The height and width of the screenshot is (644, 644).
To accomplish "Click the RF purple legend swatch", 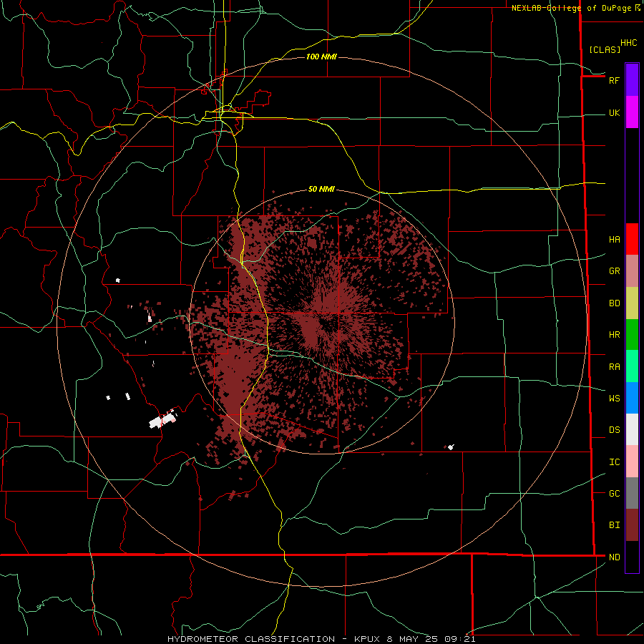I will coord(632,80).
